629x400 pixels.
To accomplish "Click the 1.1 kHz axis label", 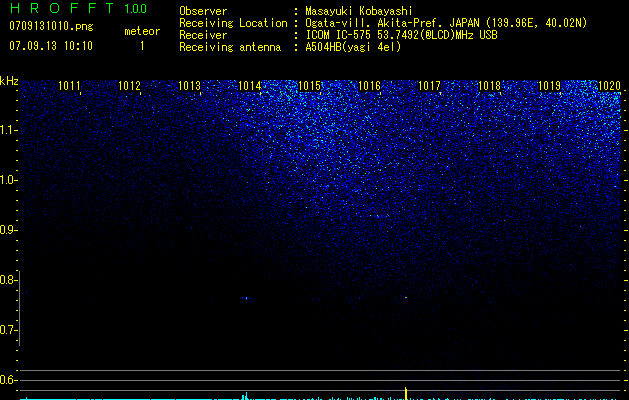I will pyautogui.click(x=7, y=130).
